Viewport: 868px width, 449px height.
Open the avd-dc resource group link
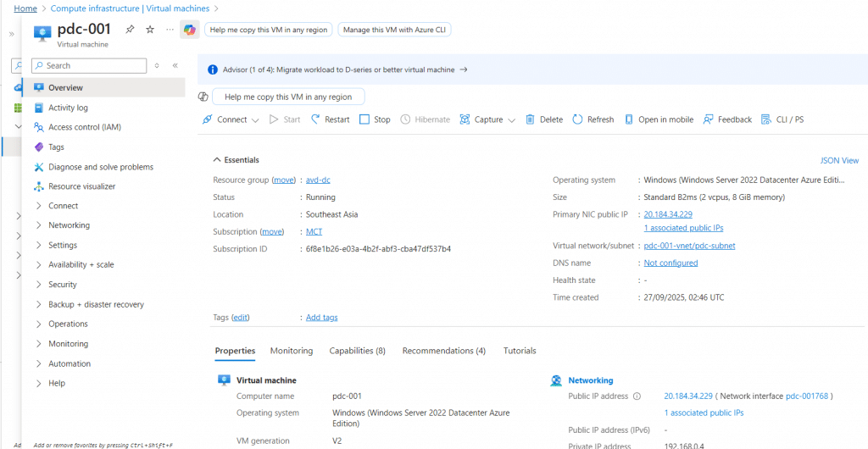click(x=319, y=180)
